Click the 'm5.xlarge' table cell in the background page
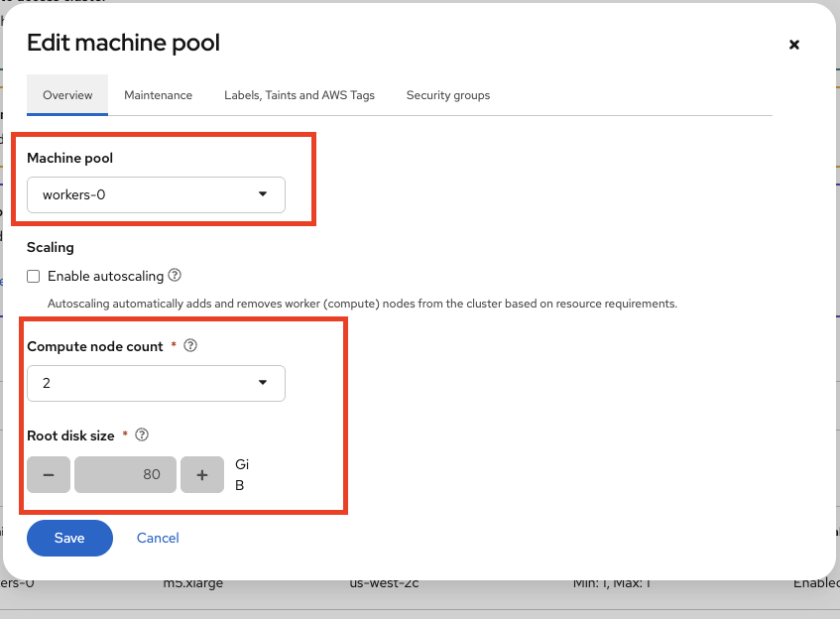The image size is (840, 619). pyautogui.click(x=192, y=584)
